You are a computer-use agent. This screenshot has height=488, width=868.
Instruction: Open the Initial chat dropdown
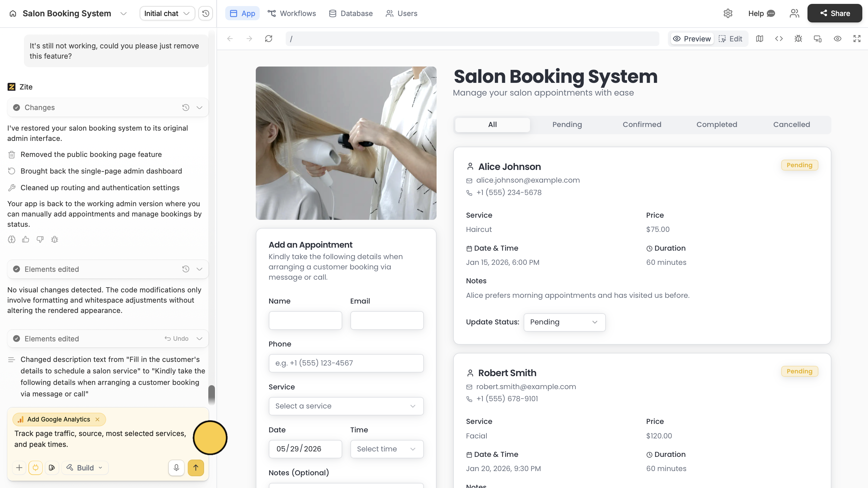pyautogui.click(x=167, y=14)
